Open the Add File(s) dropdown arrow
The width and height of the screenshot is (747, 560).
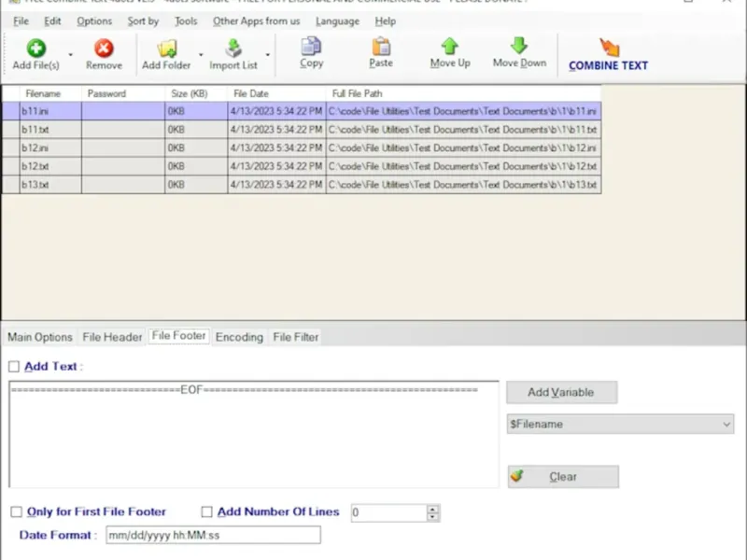tap(71, 55)
